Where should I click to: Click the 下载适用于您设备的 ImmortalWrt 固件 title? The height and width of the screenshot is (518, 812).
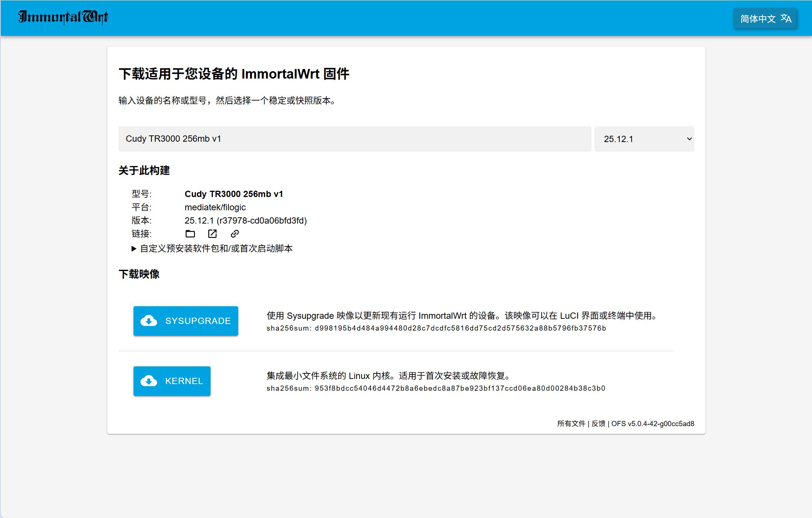pyautogui.click(x=234, y=74)
